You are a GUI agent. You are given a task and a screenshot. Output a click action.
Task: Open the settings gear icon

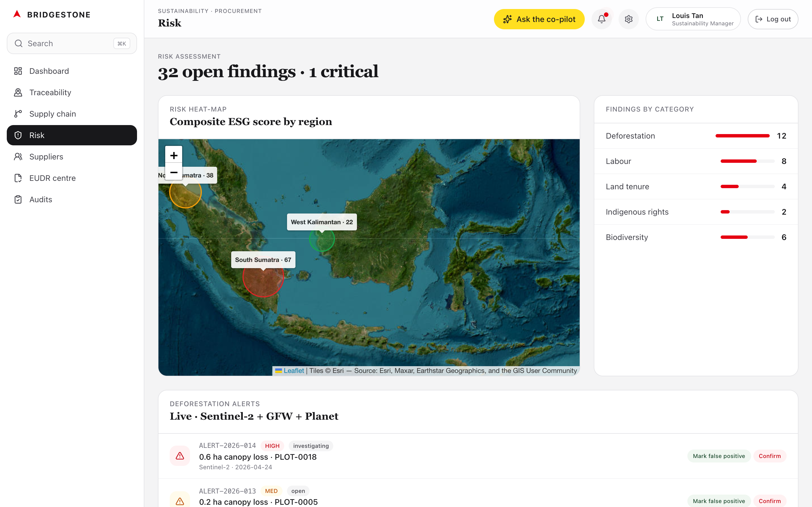pos(628,19)
